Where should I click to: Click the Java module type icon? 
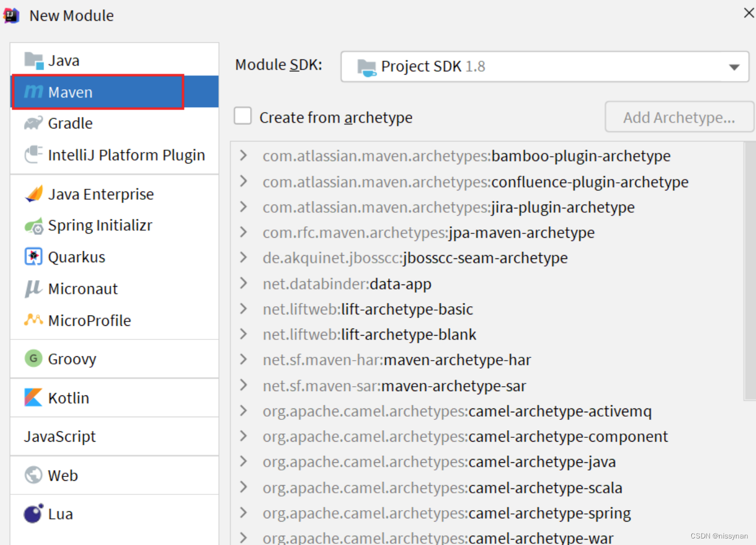(34, 61)
